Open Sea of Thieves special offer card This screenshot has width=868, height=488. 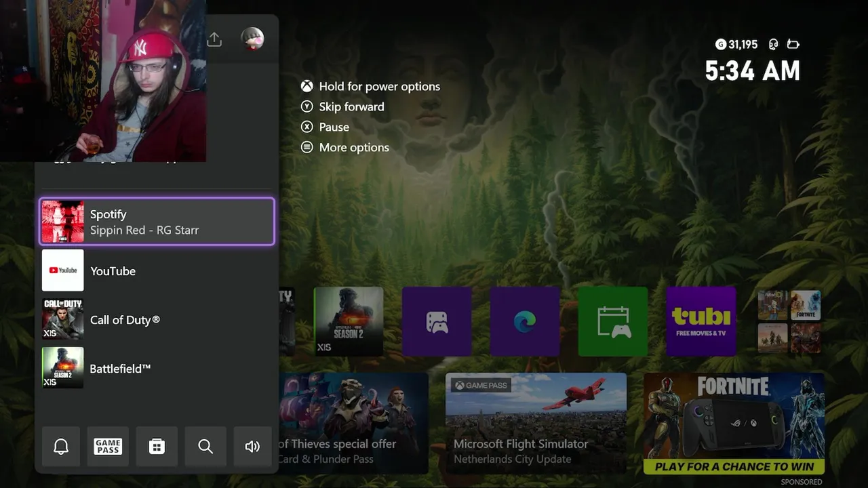353,423
